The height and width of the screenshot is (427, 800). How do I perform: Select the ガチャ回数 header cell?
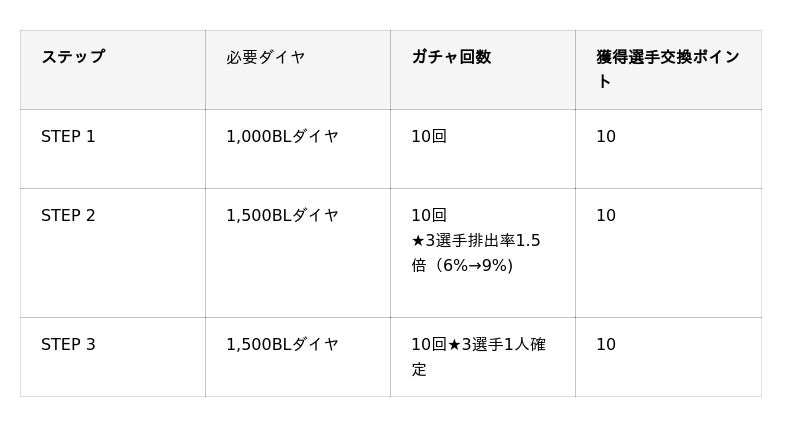point(451,57)
